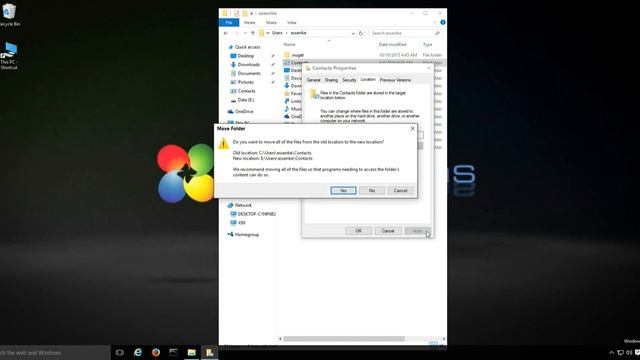Click the blue Help icon in Explorer
The height and width of the screenshot is (360, 640).
(443, 22)
